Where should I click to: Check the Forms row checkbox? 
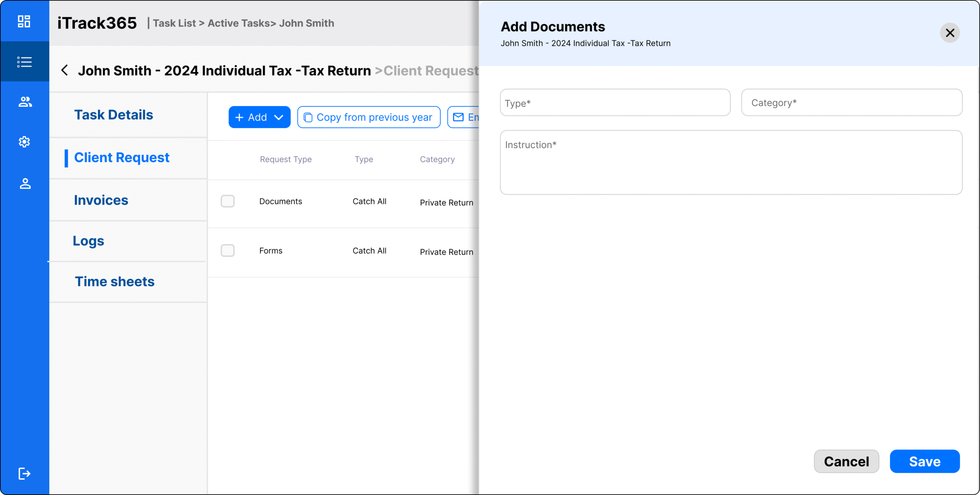[x=227, y=251]
